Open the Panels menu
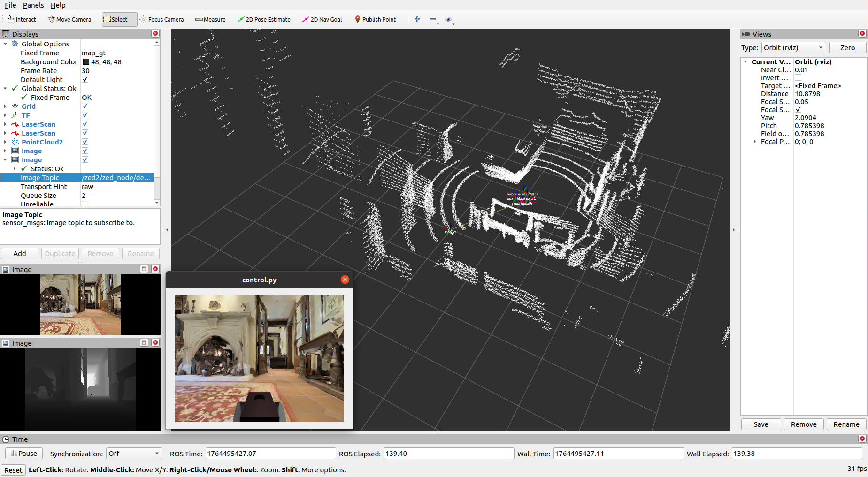This screenshot has height=477, width=868. 33,5
